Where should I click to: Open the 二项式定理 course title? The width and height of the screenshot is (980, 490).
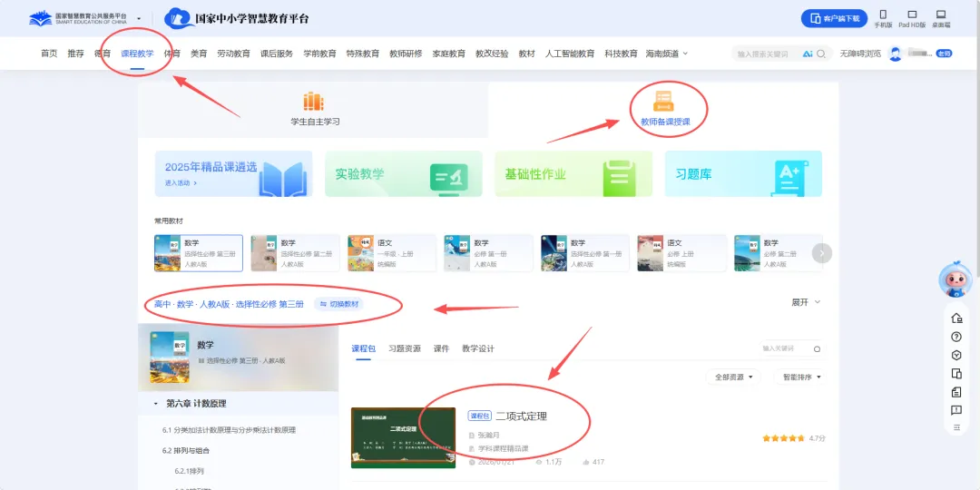click(521, 416)
